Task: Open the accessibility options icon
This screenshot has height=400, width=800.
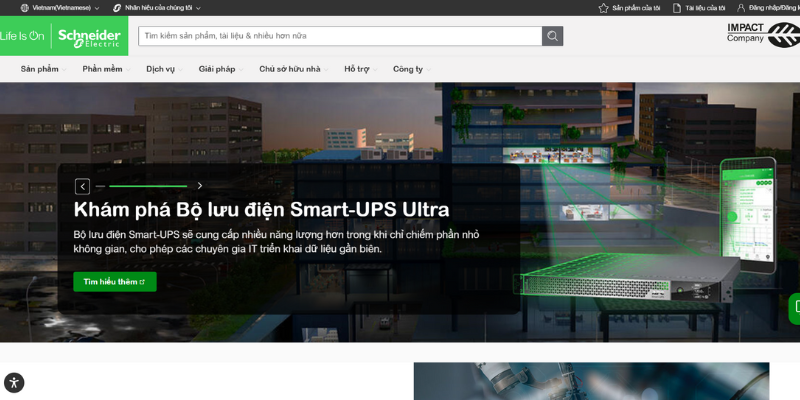Action: [14, 382]
